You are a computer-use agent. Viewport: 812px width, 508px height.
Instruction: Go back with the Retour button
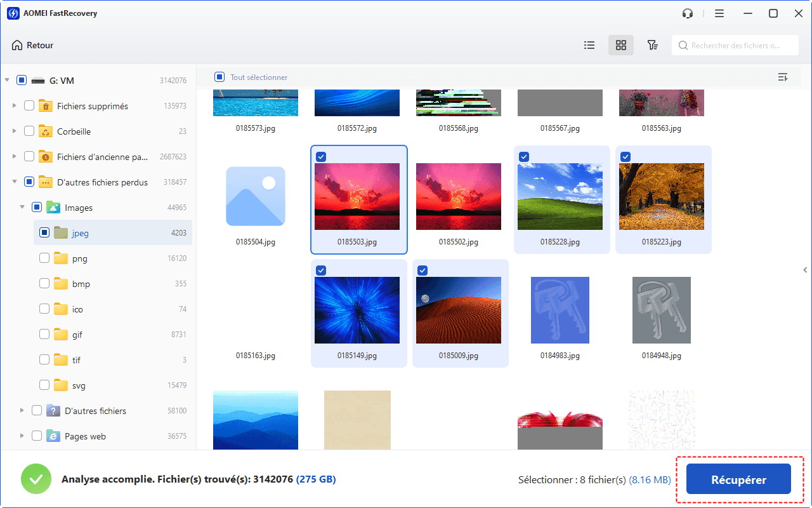point(33,45)
